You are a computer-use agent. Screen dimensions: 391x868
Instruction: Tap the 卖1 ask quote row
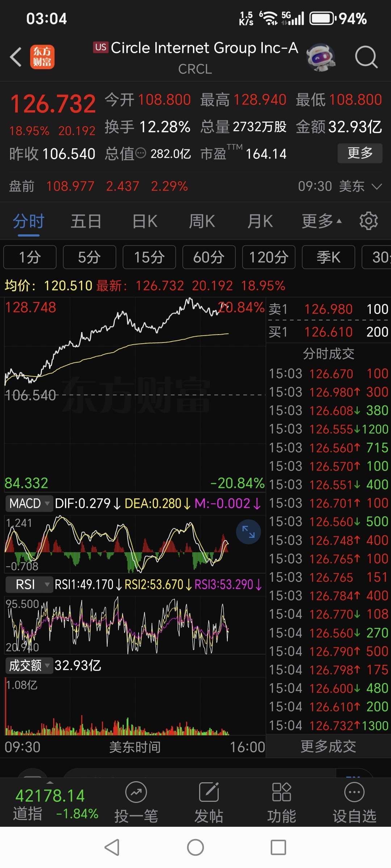click(328, 309)
